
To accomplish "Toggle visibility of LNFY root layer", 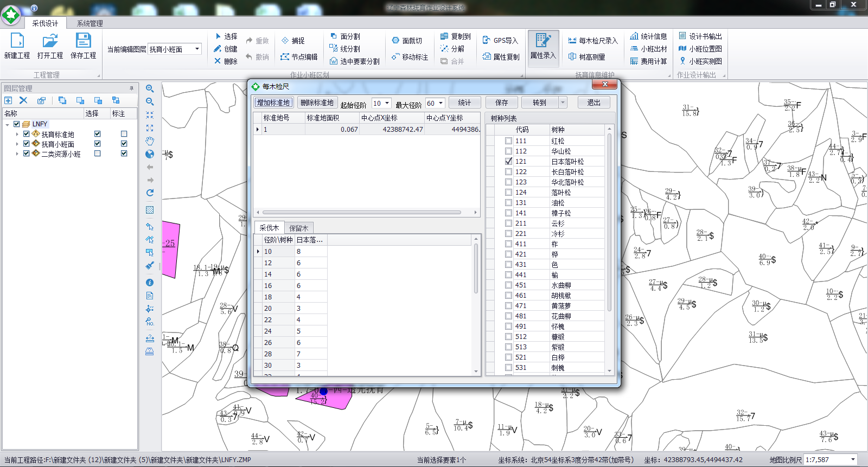I will [x=17, y=124].
